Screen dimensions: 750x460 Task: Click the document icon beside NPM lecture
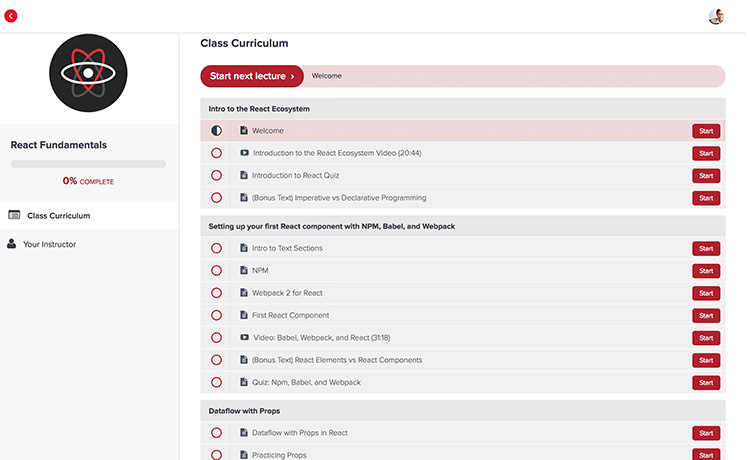coord(243,270)
